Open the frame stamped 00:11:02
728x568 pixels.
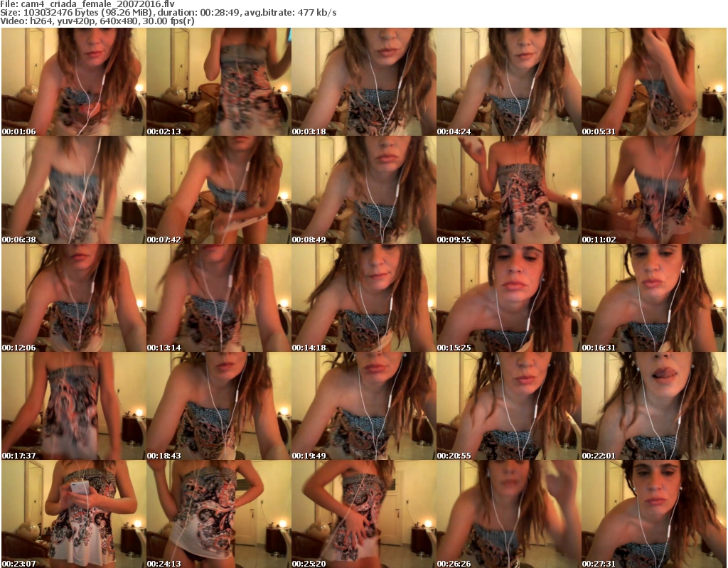tap(654, 190)
